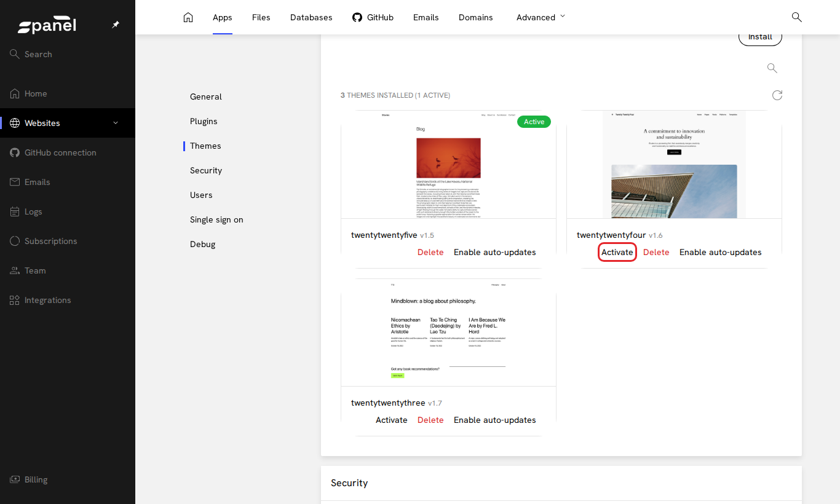
Task: Click the Install button
Action: pos(760,37)
